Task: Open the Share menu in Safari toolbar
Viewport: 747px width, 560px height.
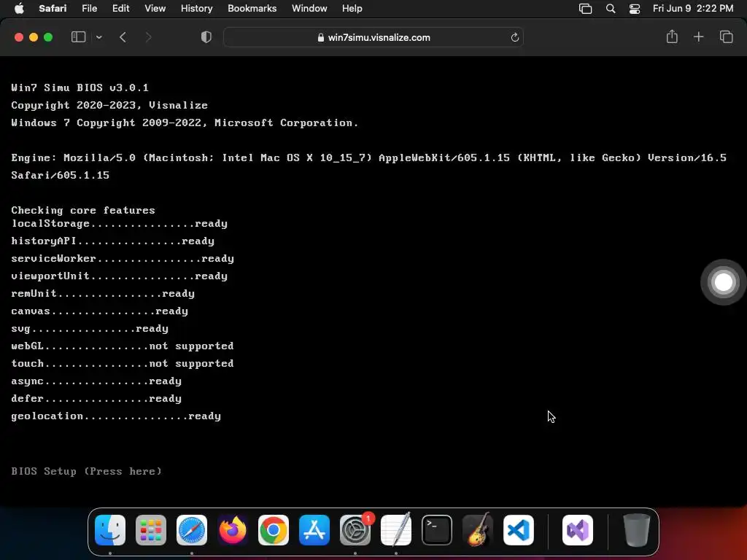Action: (x=672, y=36)
